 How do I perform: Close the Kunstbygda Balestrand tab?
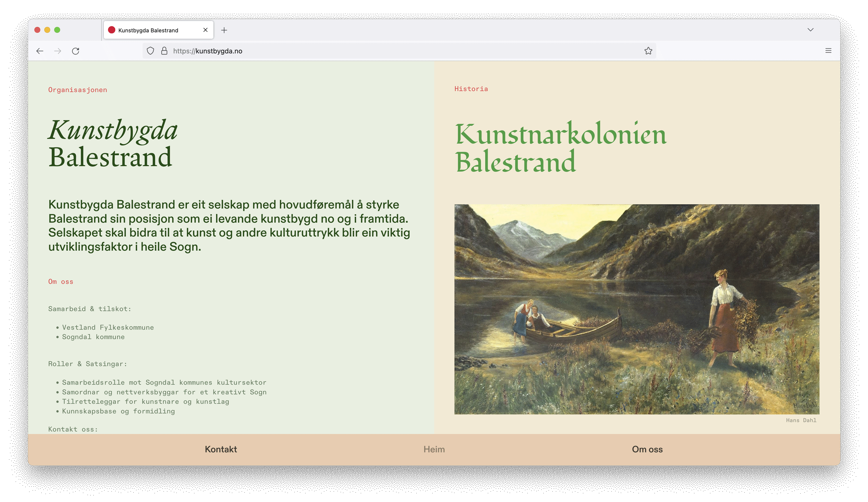tap(205, 30)
